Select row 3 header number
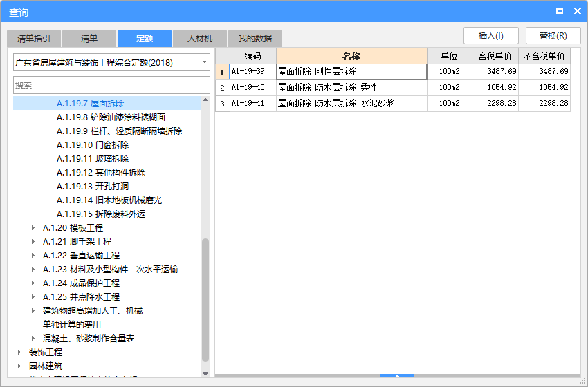The height and width of the screenshot is (387, 588). click(222, 104)
